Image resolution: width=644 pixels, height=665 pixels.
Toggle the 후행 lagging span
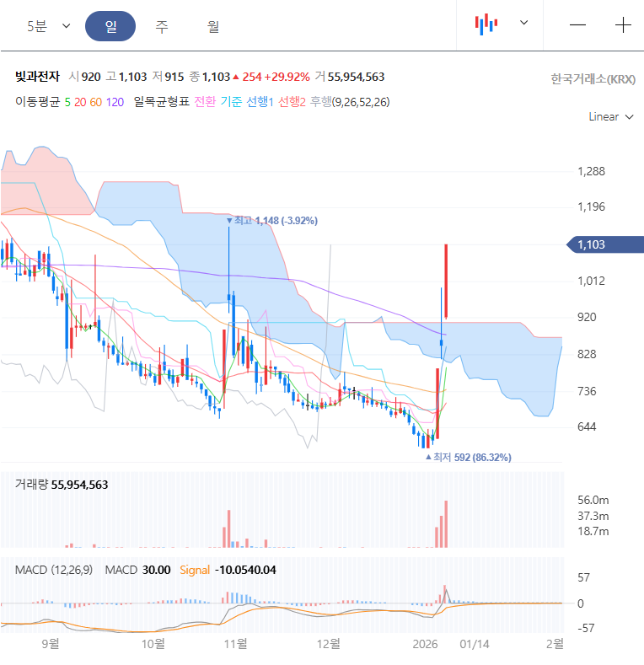(320, 102)
